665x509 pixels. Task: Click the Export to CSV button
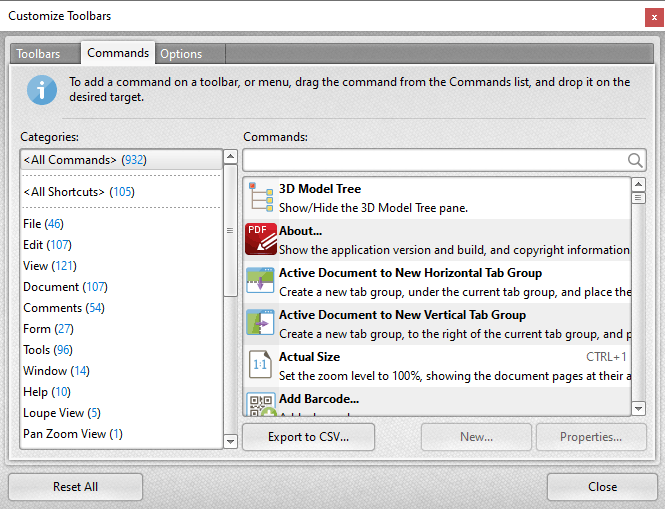(x=308, y=436)
